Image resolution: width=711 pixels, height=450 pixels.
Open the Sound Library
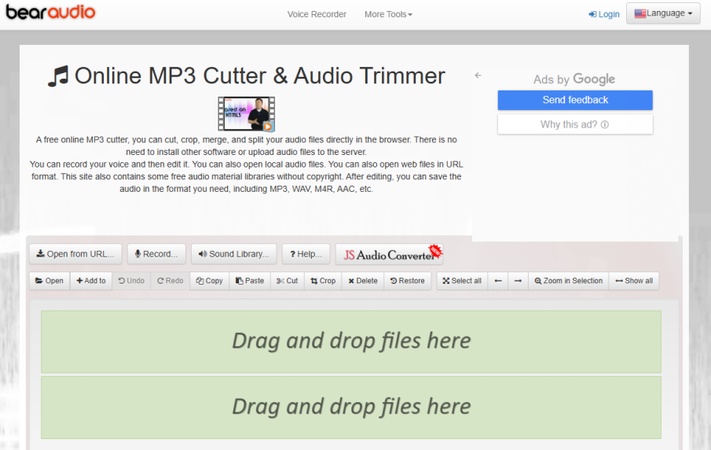pos(233,254)
